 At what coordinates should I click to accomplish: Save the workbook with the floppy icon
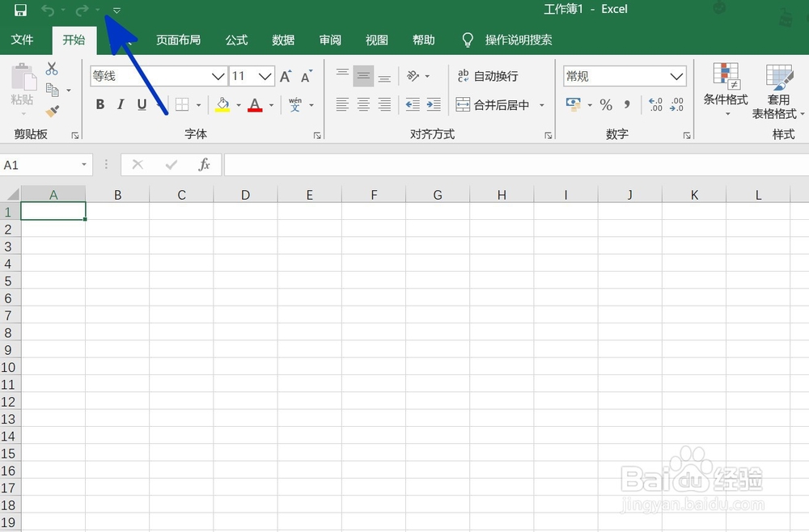click(x=20, y=10)
